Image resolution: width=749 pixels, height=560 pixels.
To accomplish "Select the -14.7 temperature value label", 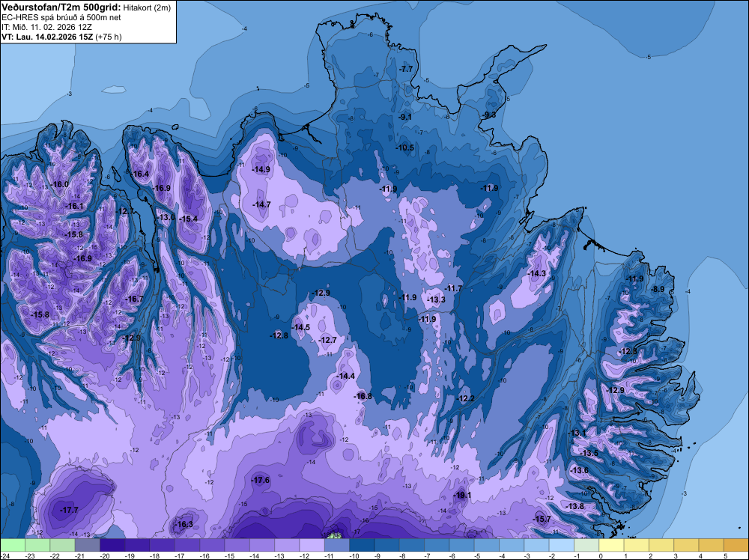I will 261,204.
